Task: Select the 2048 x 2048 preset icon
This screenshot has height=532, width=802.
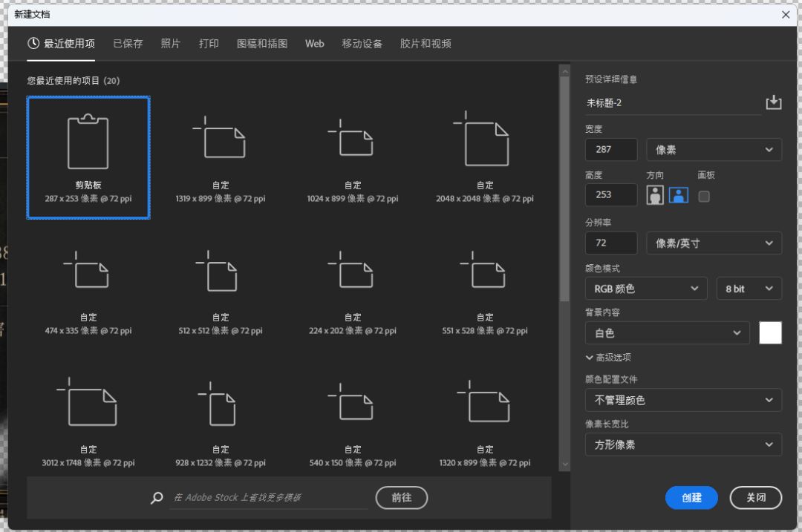Action: tap(483, 139)
